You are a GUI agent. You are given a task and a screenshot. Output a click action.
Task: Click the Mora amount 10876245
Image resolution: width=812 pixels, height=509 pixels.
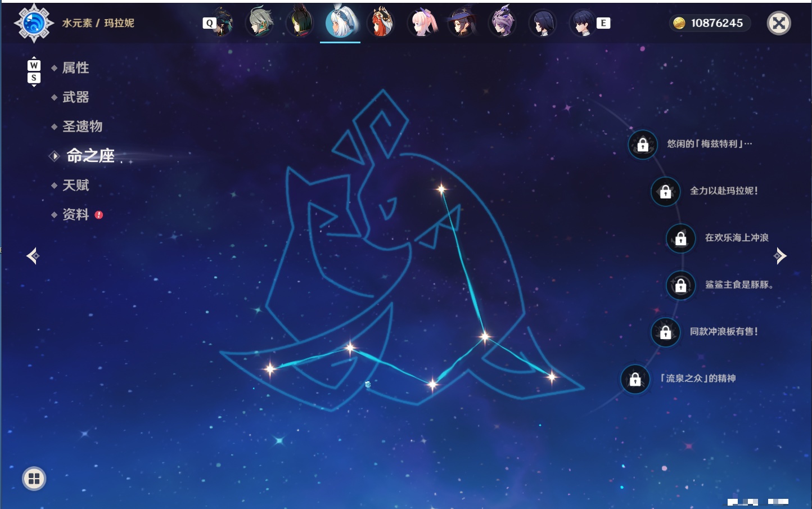tap(717, 23)
